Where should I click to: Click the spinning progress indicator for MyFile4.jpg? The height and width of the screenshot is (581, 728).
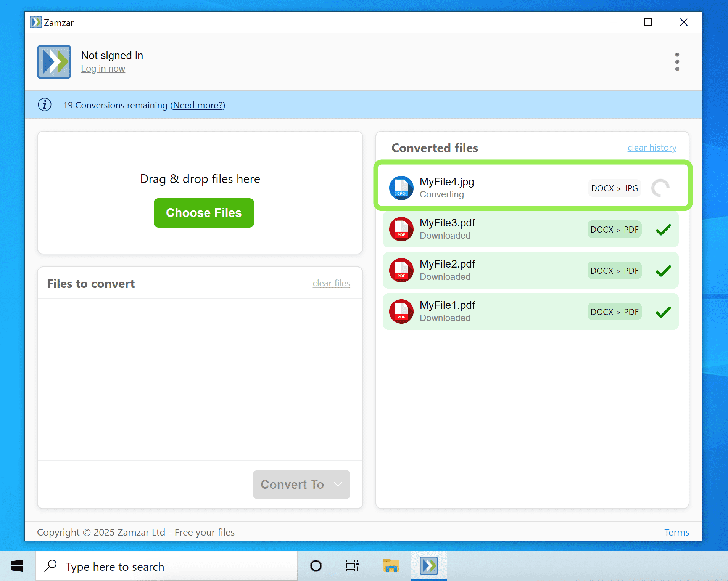pyautogui.click(x=660, y=188)
